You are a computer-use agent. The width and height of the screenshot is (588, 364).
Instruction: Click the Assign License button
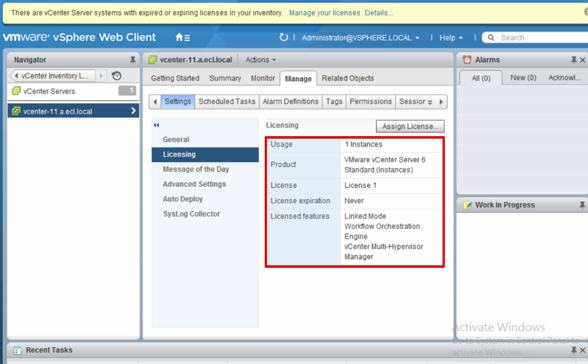coord(410,126)
